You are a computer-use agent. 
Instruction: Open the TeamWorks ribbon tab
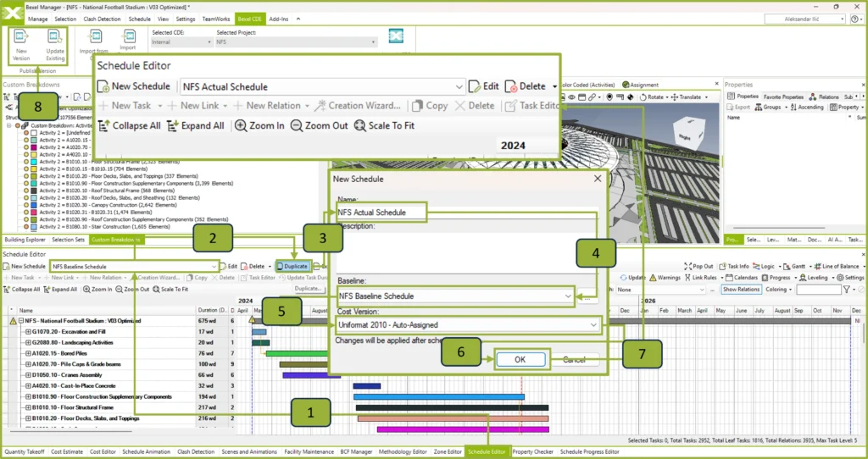tap(215, 19)
